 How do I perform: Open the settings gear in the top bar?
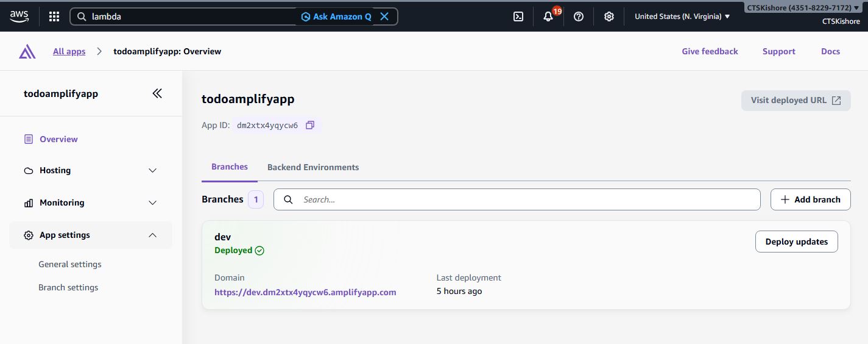[x=609, y=16]
